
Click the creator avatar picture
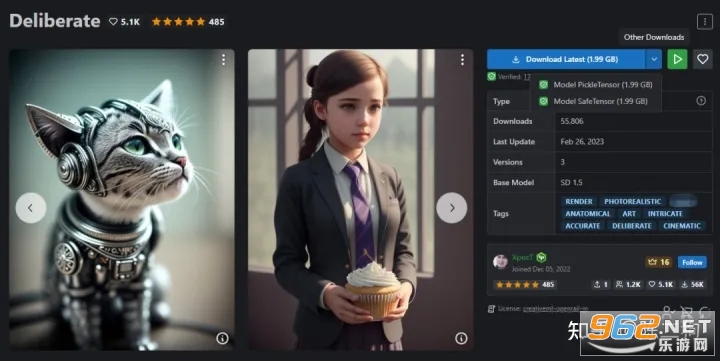[x=500, y=261]
